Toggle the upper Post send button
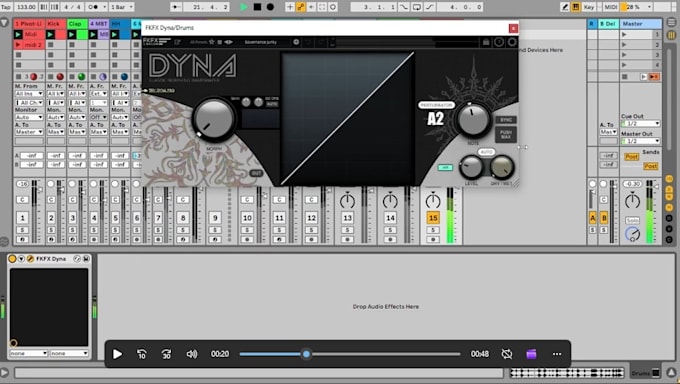The width and height of the screenshot is (680, 384). point(631,157)
